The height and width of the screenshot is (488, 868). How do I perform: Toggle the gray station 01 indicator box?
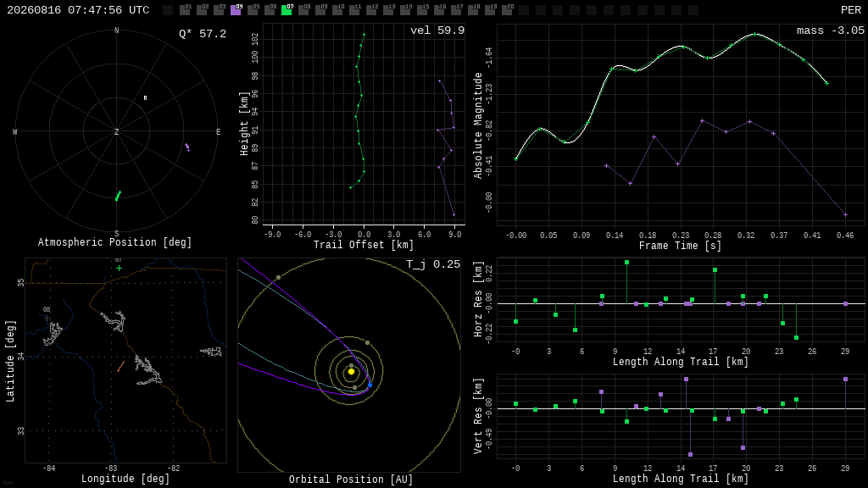point(185,10)
